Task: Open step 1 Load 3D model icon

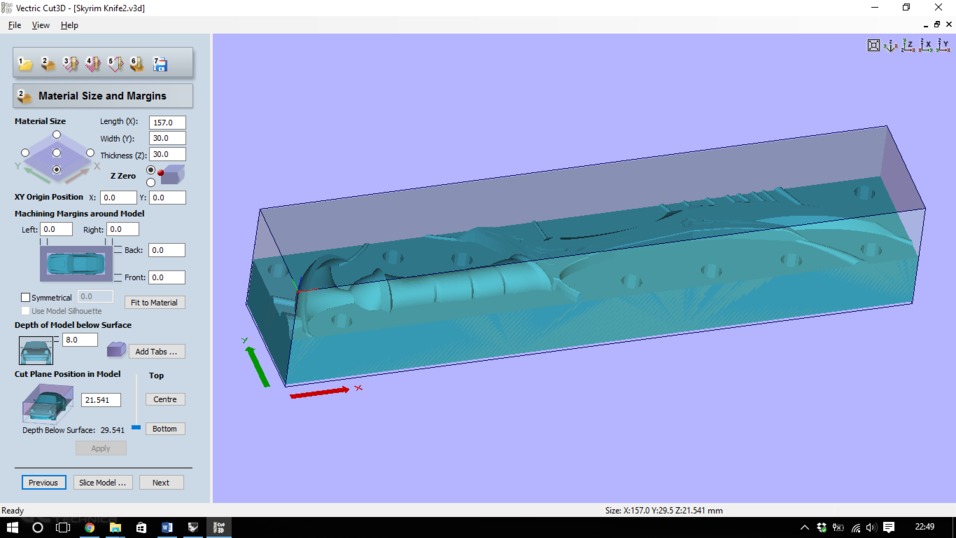Action: point(25,63)
